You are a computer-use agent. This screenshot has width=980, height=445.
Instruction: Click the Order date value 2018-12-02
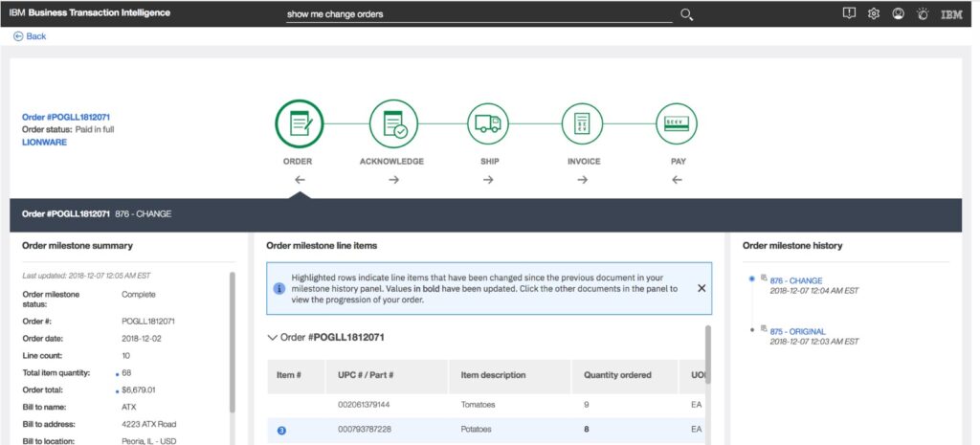(x=142, y=339)
